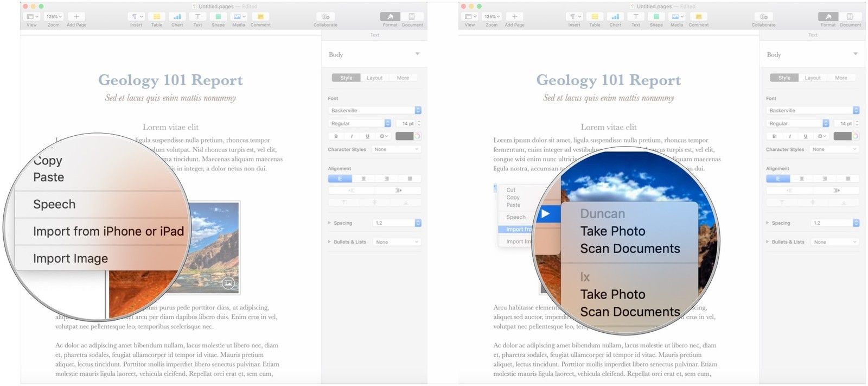Toggle Underline in the left window sidebar
The image size is (868, 386).
(367, 136)
